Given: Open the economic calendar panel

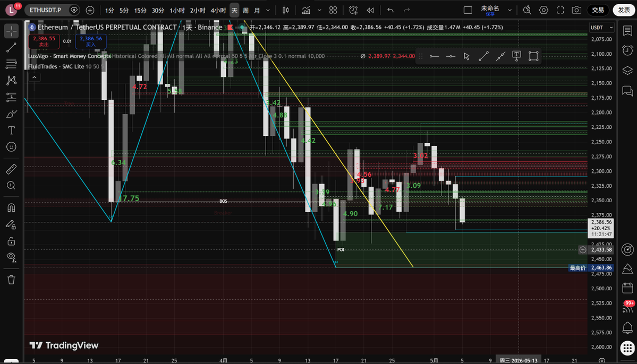Looking at the screenshot, I should (x=627, y=288).
